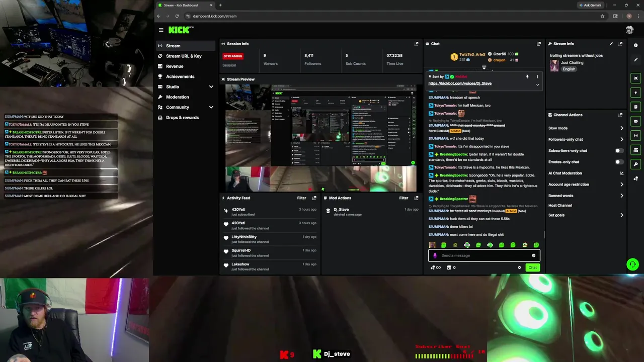
Task: Select the Stream - Kick Dashboard browser tab
Action: 185,5
